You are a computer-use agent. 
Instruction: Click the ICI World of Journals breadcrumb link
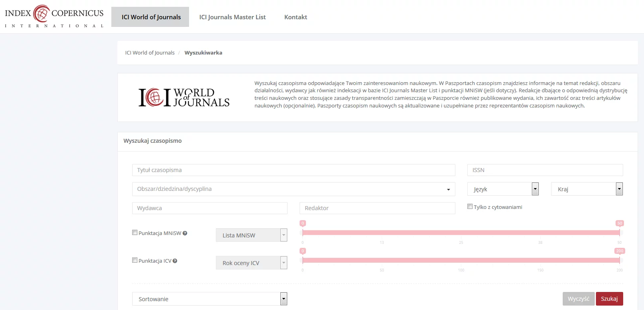coord(150,53)
